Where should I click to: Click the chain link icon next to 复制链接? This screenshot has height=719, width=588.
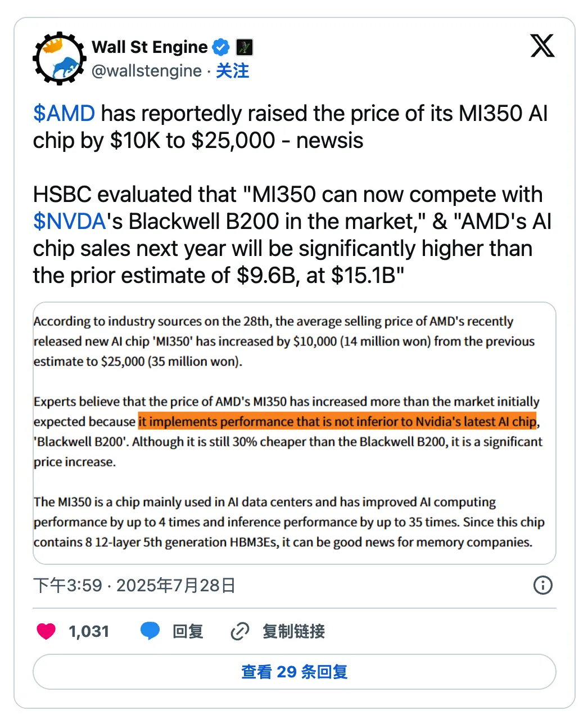click(239, 631)
